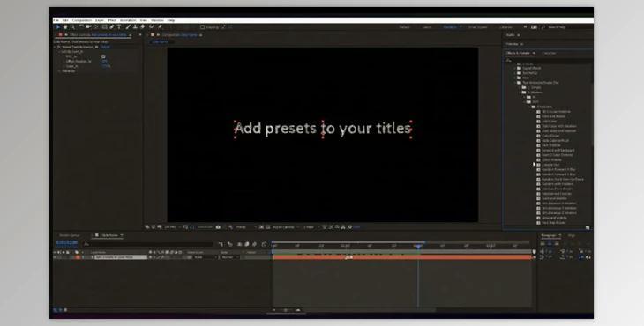The image size is (644, 326).
Task: Open the Animation menu
Action: pyautogui.click(x=128, y=20)
